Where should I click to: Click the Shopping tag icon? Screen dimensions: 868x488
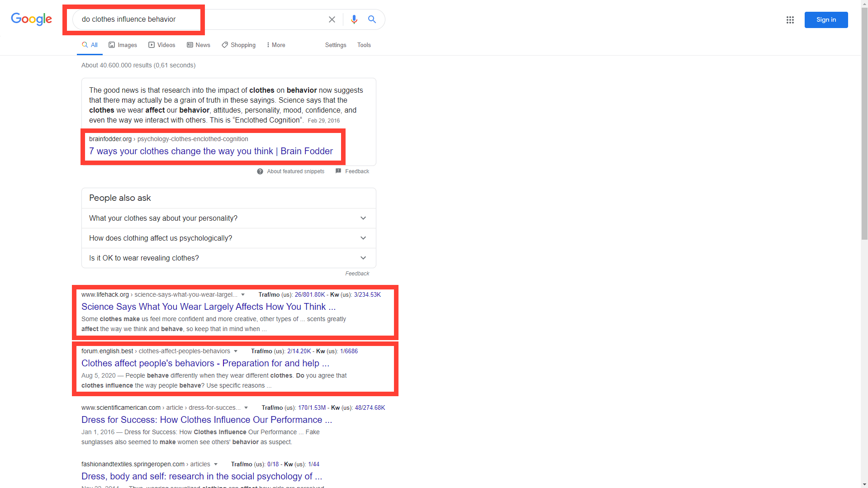click(x=225, y=45)
